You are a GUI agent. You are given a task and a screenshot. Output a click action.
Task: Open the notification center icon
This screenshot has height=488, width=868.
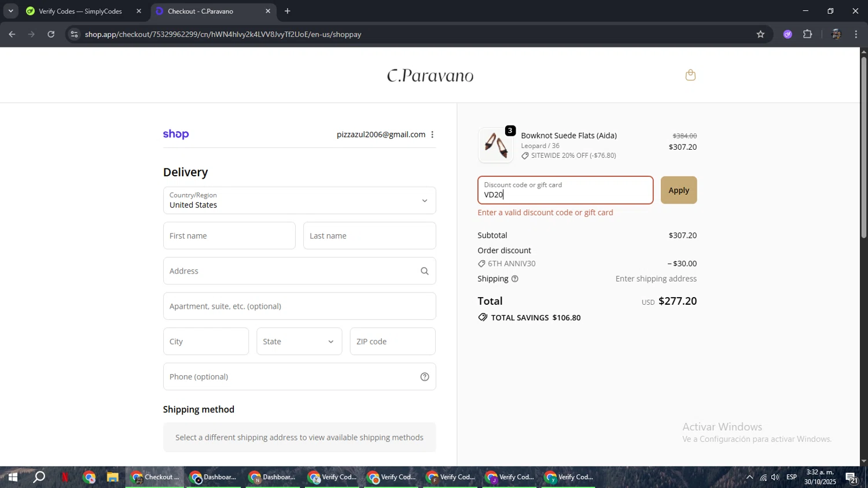pyautogui.click(x=852, y=478)
